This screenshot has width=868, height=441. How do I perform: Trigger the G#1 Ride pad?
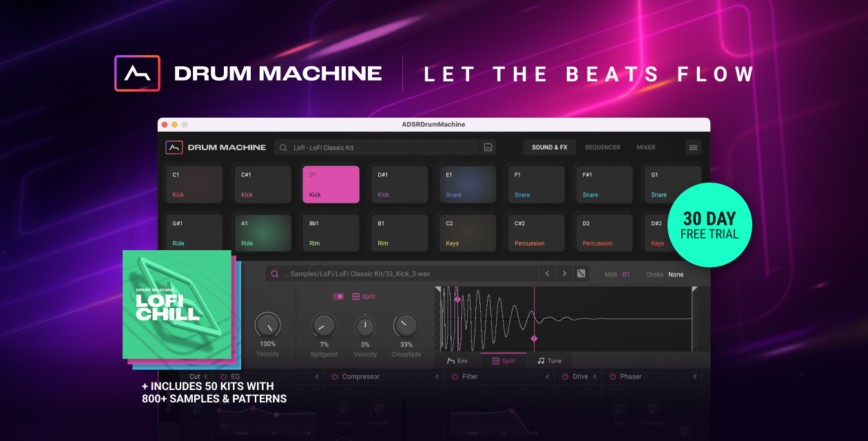pyautogui.click(x=194, y=233)
